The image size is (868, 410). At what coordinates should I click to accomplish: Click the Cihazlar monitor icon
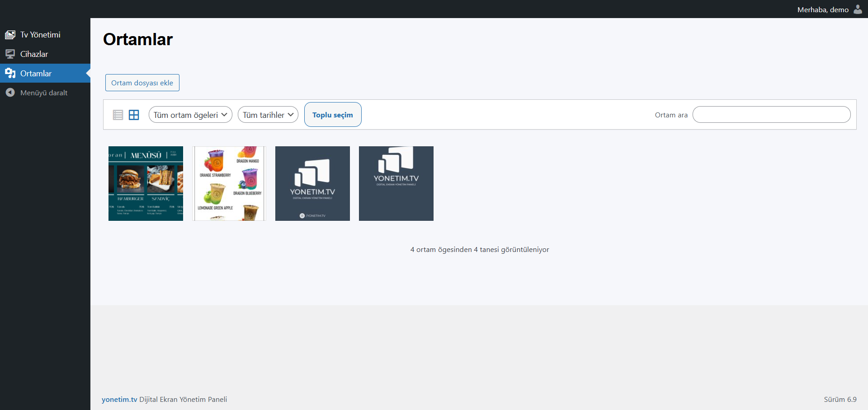click(x=10, y=54)
